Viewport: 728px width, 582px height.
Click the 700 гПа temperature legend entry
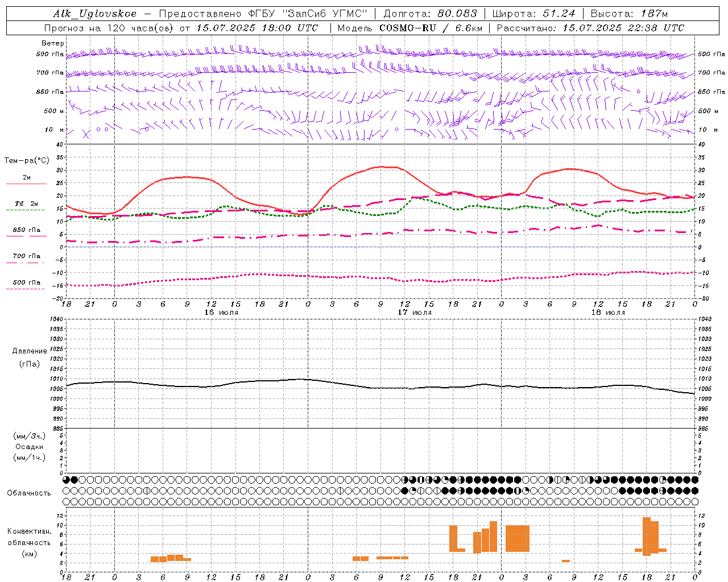tap(27, 256)
